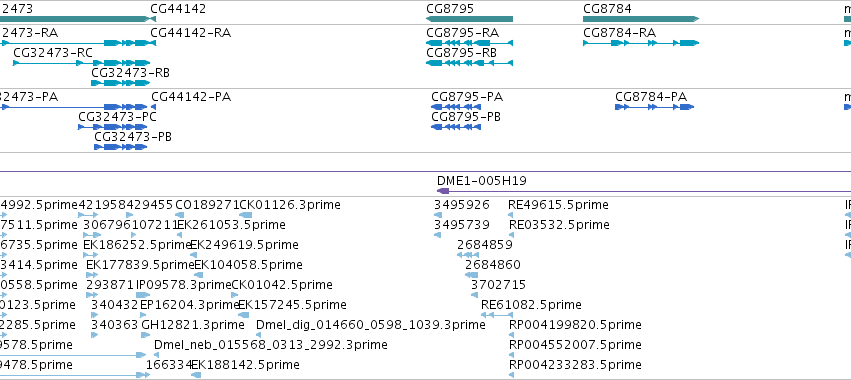Click the CG8795-PB protein glyph
The image size is (851, 380).
coord(456,127)
